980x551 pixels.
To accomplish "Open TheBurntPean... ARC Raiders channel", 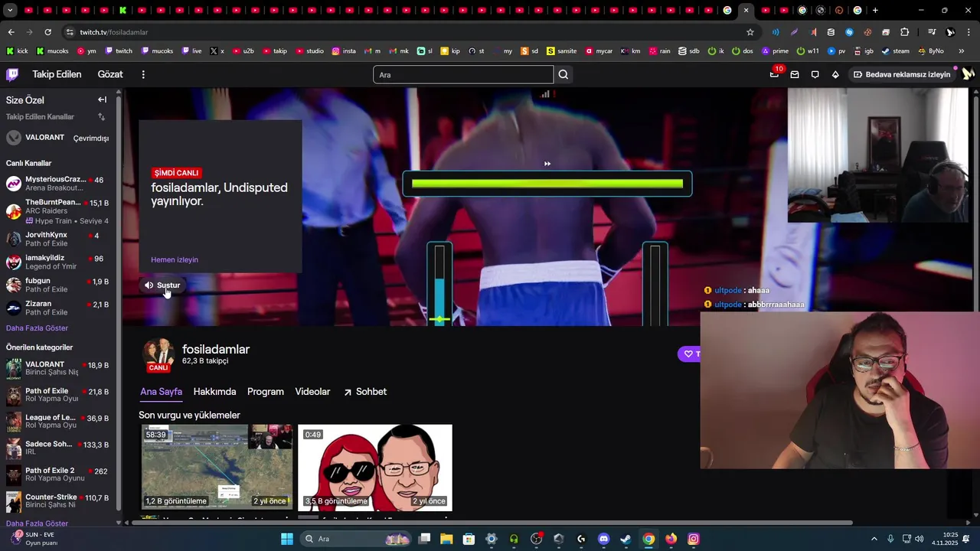I will (x=57, y=211).
